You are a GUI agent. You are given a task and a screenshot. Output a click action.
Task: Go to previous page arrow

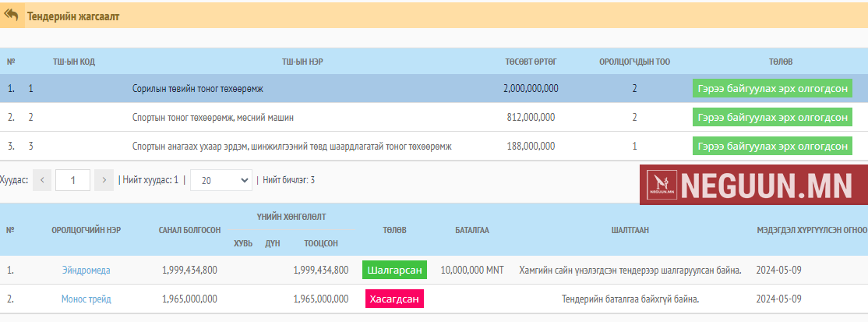tap(42, 180)
